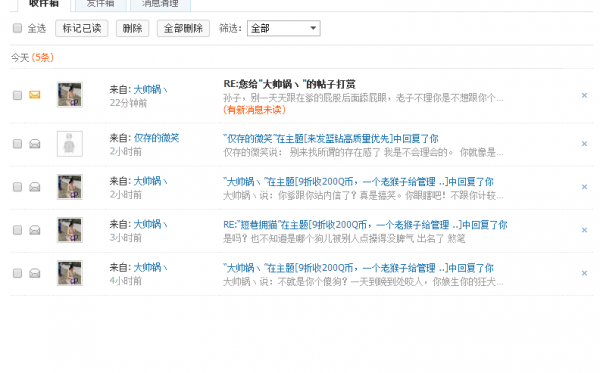Tick the 全选 select-all checkbox
This screenshot has width=600, height=373.
(x=17, y=28)
